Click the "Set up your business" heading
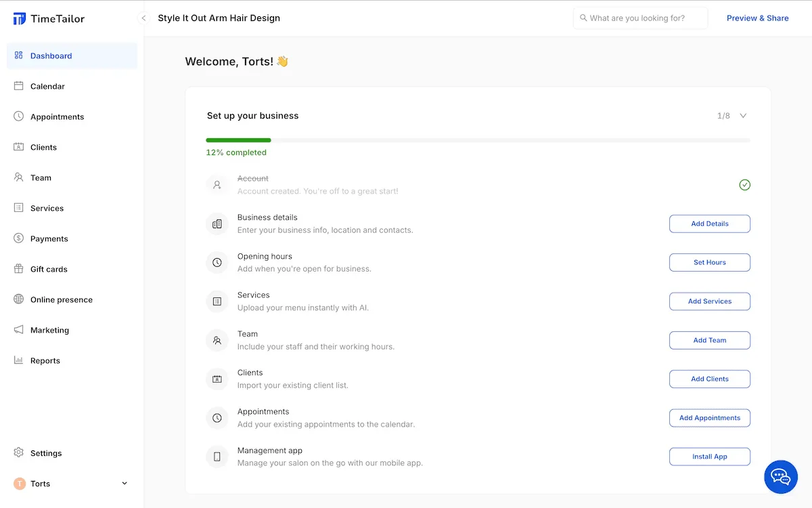The height and width of the screenshot is (508, 812). 252,116
